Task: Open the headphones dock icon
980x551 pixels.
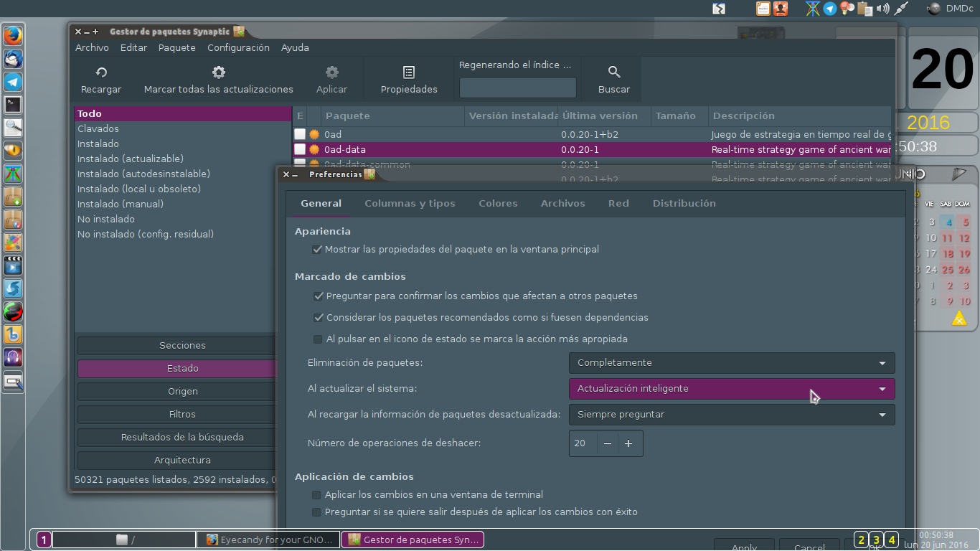Action: [x=13, y=357]
